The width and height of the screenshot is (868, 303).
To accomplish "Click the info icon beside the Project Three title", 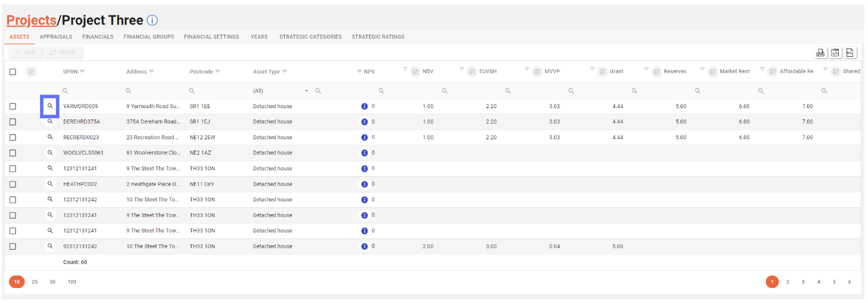I will 152,20.
